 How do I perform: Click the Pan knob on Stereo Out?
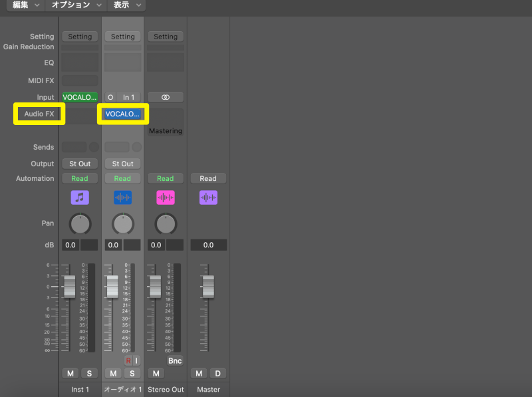pyautogui.click(x=166, y=224)
